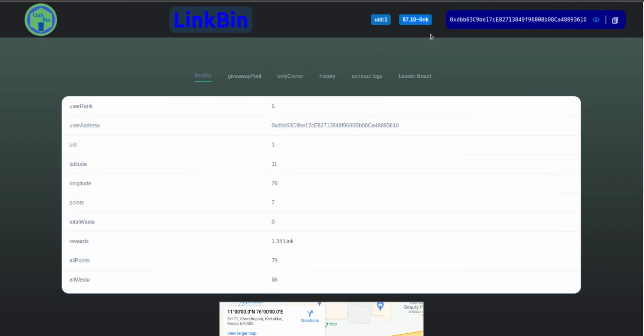Viewport: 644px width, 336px height.
Task: Select the longitude value 76
Action: [275, 184]
